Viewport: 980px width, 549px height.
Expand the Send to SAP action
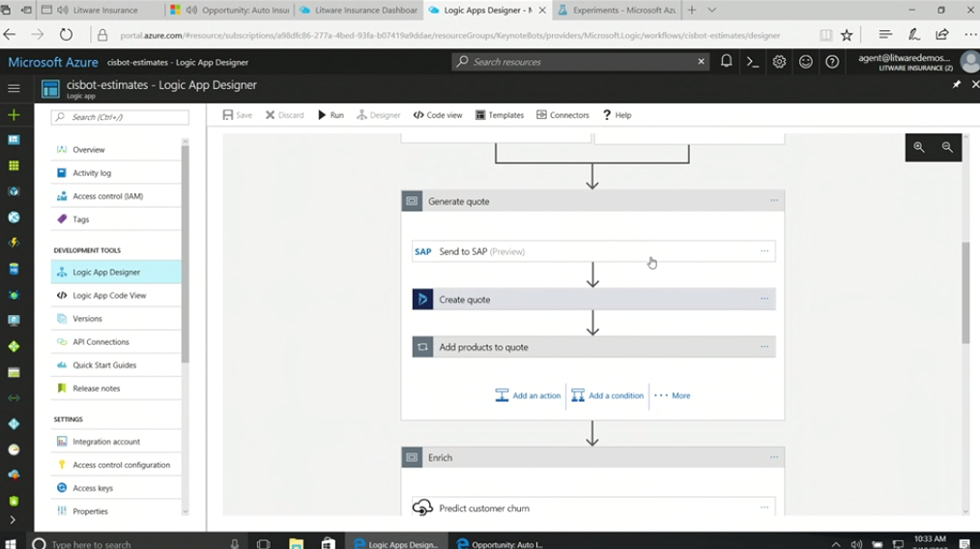tap(593, 251)
